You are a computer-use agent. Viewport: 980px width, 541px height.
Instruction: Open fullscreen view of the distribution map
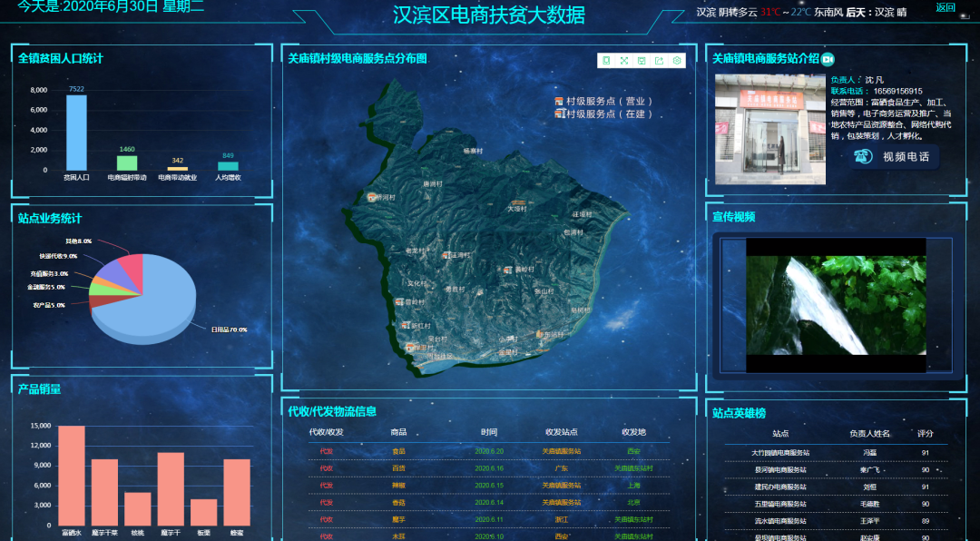click(x=623, y=60)
